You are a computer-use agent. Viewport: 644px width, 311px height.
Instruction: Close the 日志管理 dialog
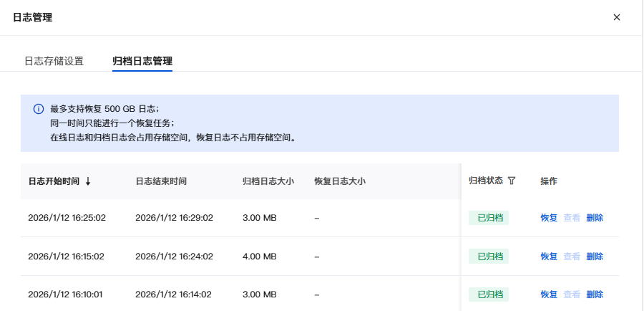point(617,17)
